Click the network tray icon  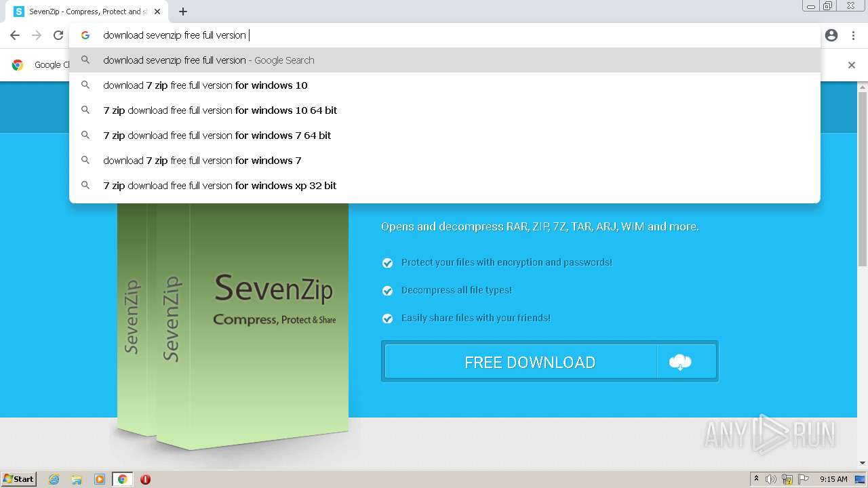click(x=787, y=479)
